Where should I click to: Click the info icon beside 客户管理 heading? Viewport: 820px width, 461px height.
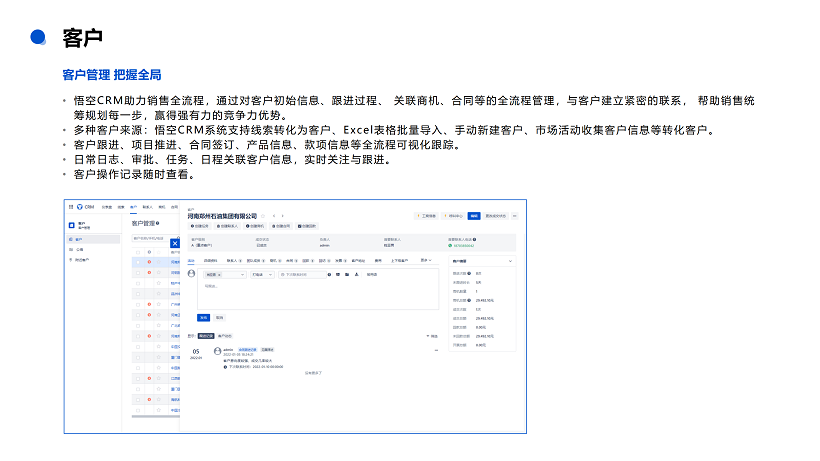[157, 223]
